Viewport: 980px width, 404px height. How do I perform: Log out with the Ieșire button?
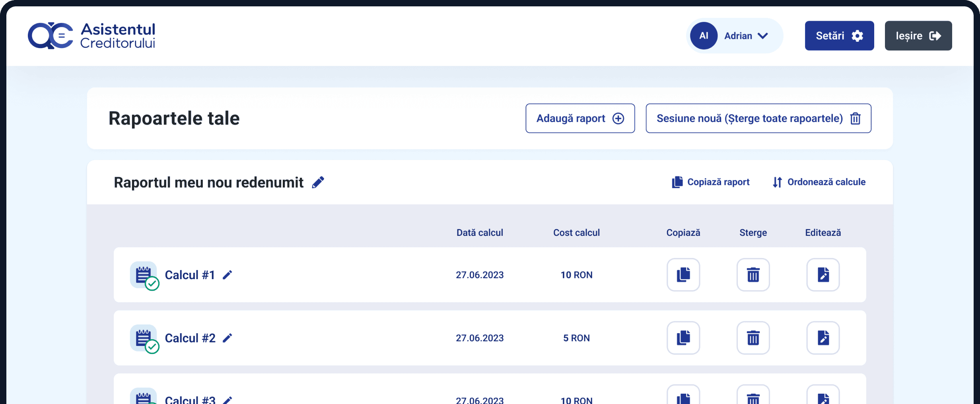(x=918, y=36)
